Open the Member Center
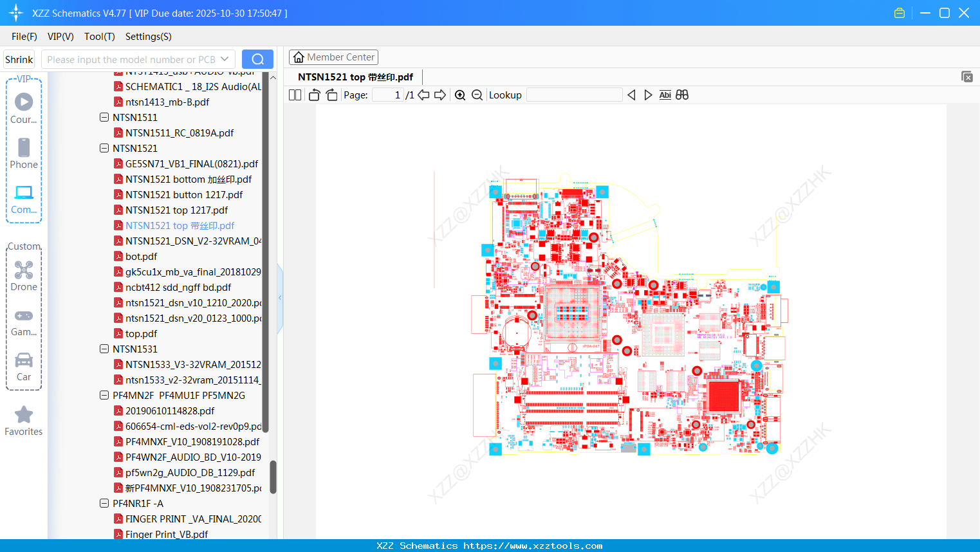 tap(333, 57)
